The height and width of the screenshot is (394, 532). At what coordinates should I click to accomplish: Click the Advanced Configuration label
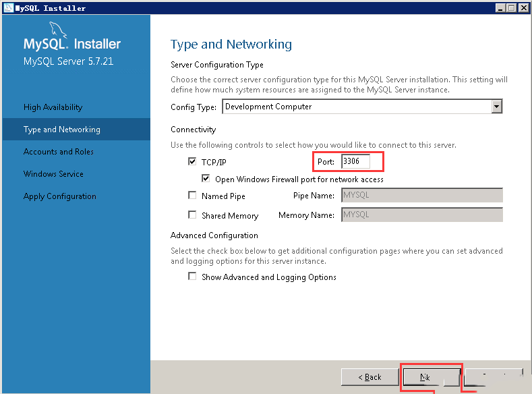(x=214, y=235)
